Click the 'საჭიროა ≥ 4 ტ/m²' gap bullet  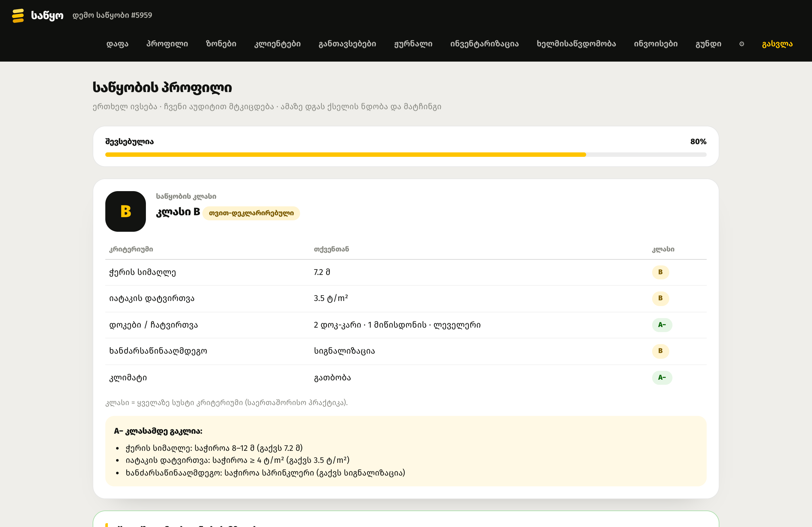(x=237, y=460)
